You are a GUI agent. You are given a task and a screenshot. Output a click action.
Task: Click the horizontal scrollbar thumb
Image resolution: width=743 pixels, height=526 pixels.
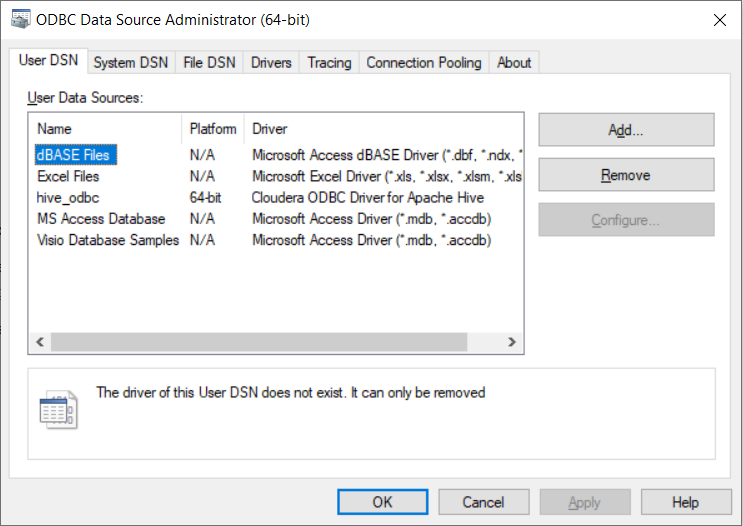259,342
